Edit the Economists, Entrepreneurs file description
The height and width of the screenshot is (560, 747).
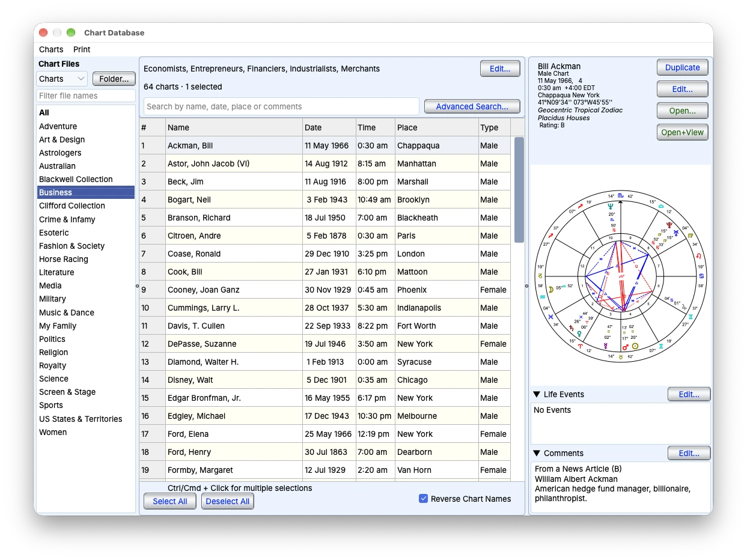[x=500, y=68]
